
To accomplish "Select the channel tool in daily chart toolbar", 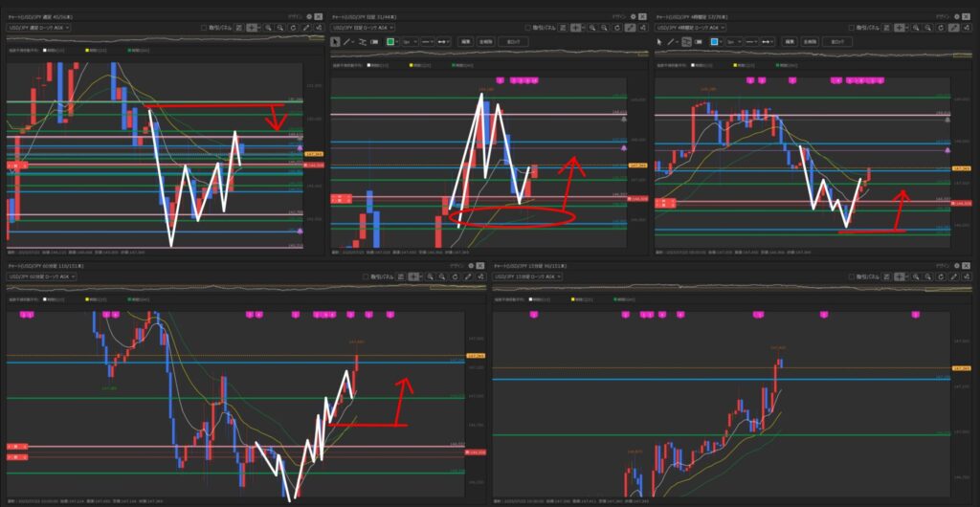I will pyautogui.click(x=363, y=41).
